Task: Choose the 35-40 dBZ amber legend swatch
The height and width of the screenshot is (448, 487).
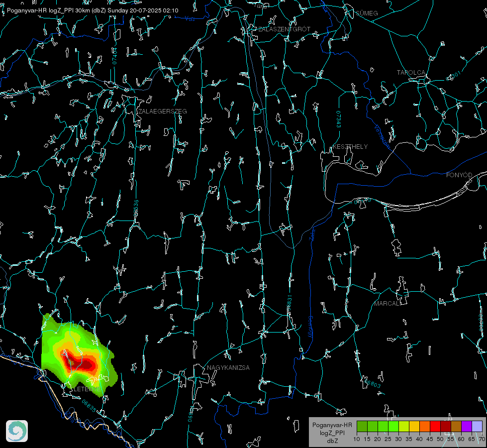Action: [x=414, y=426]
